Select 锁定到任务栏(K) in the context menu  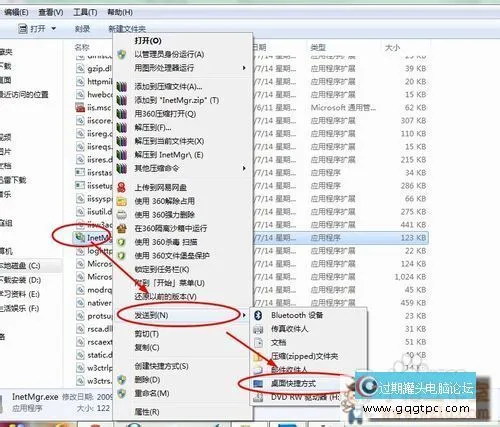(x=162, y=269)
